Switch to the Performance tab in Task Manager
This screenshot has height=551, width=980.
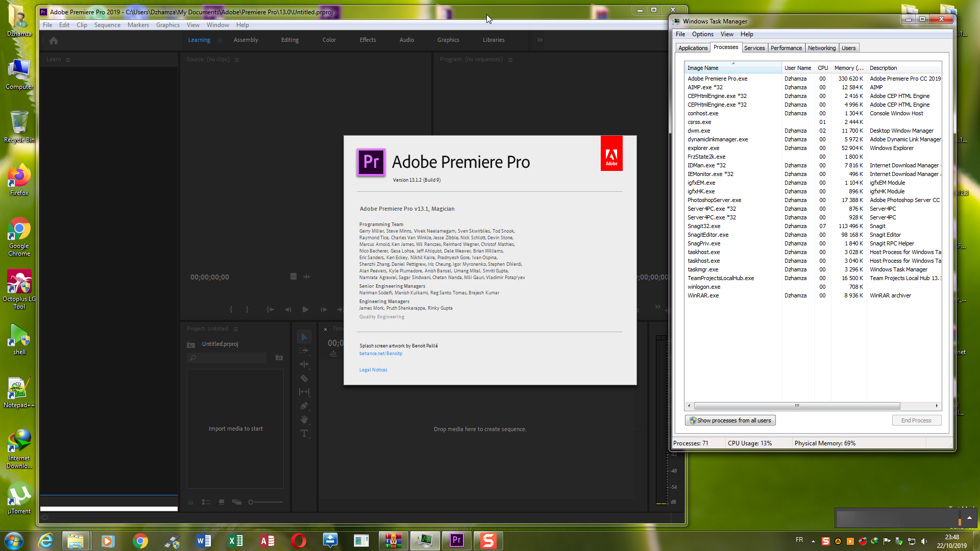tap(786, 48)
